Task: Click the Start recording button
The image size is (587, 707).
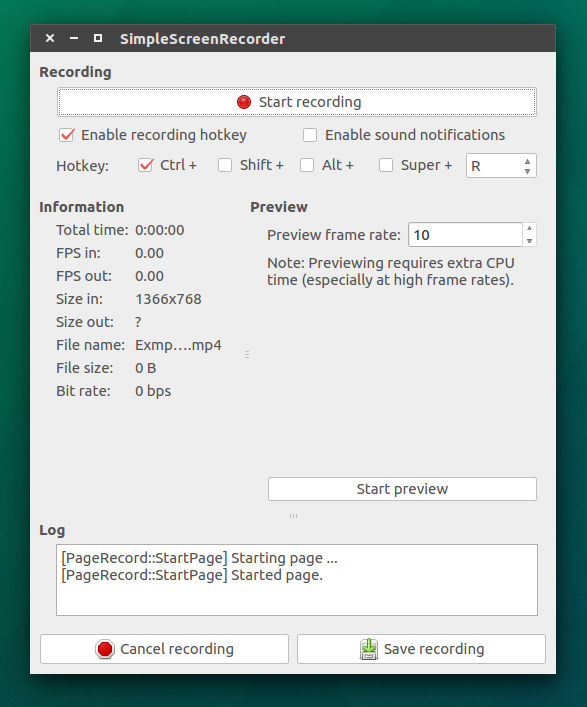Action: 297,102
